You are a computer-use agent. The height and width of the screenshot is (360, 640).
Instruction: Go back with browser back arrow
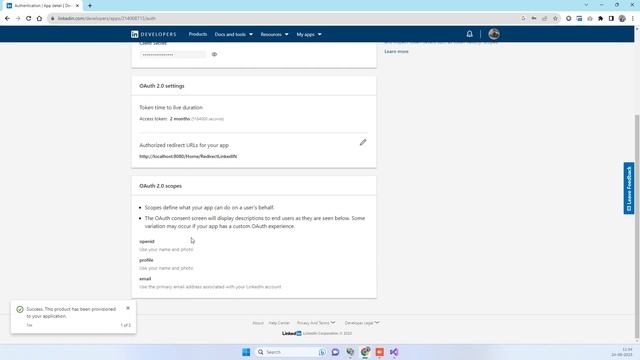tap(7, 18)
